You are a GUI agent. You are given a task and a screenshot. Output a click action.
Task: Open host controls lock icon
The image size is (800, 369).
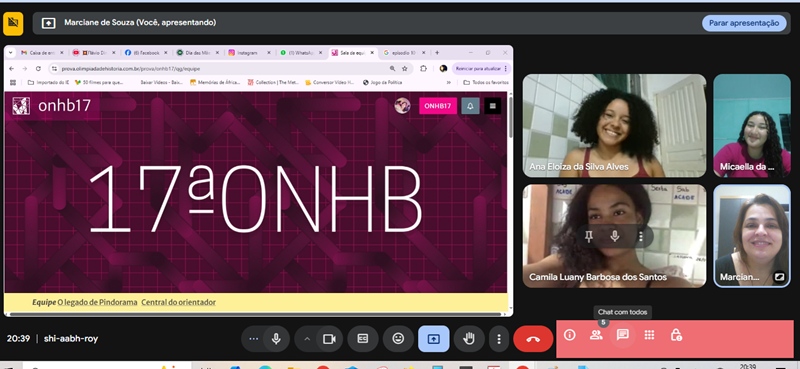pos(676,335)
